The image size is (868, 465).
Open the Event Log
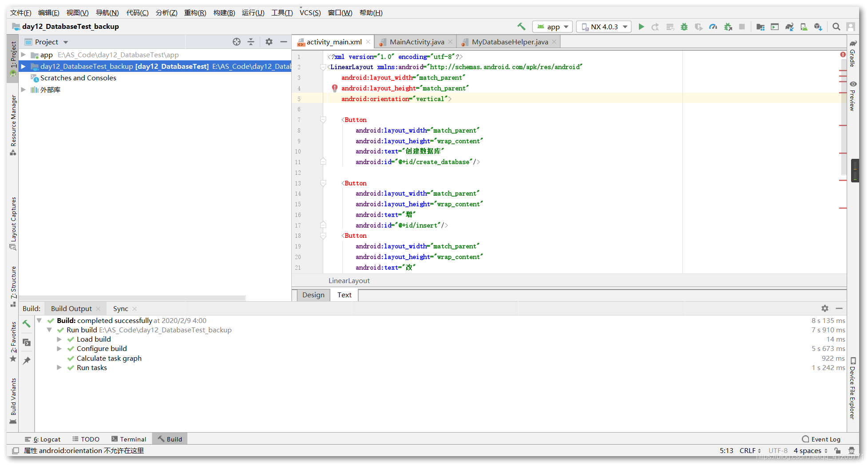coord(821,439)
